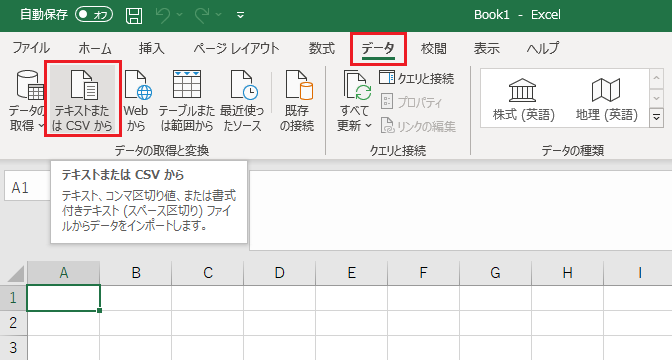Switch to the 数式 tab
Viewport: 672px width, 360px height.
coord(321,48)
